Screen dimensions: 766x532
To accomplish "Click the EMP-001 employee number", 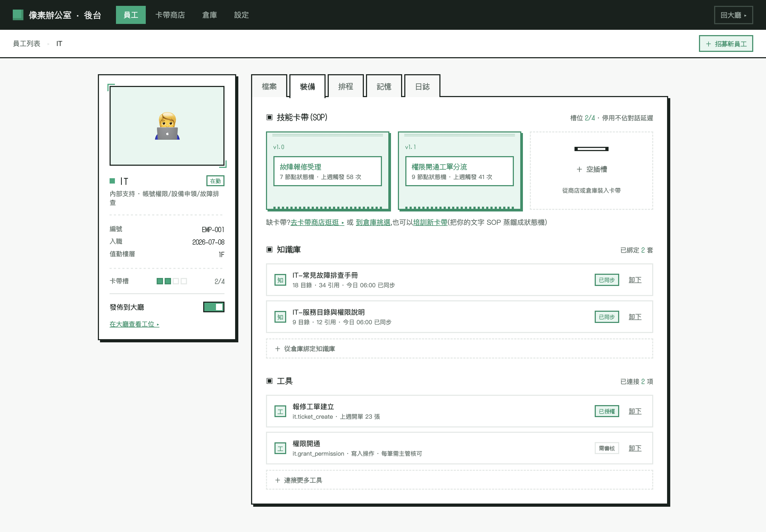I will pyautogui.click(x=213, y=230).
